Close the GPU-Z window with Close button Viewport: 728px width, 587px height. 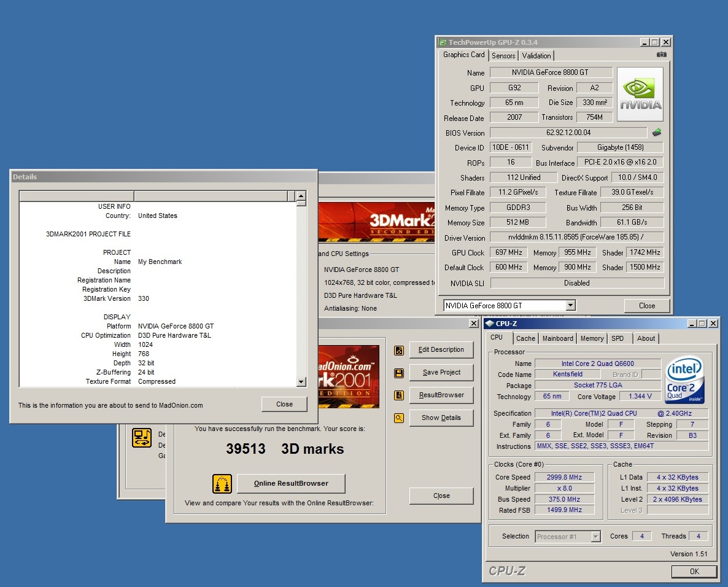(647, 306)
